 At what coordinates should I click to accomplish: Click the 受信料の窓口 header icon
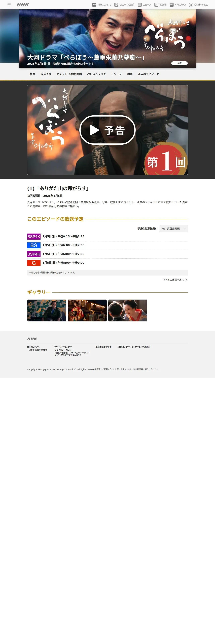[x=191, y=5]
